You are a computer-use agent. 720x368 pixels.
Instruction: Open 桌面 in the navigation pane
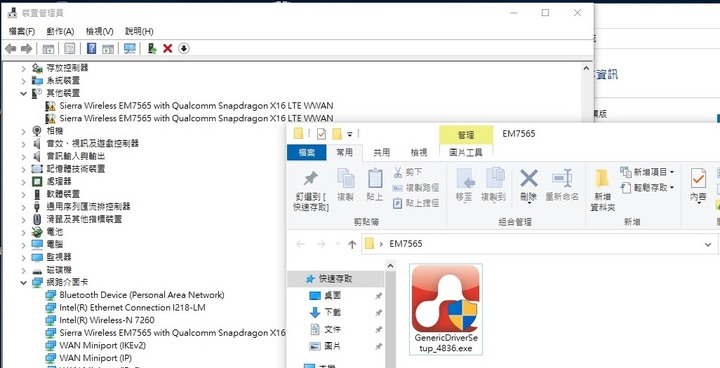click(332, 295)
